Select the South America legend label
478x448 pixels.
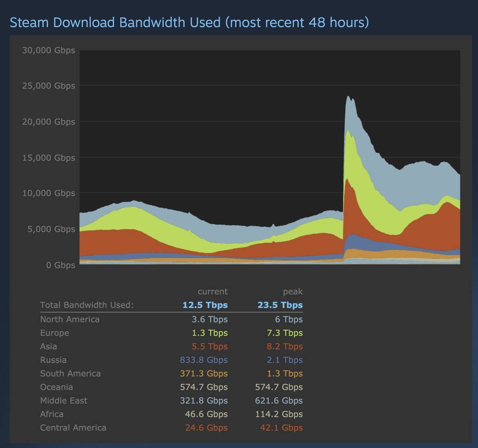pos(70,373)
